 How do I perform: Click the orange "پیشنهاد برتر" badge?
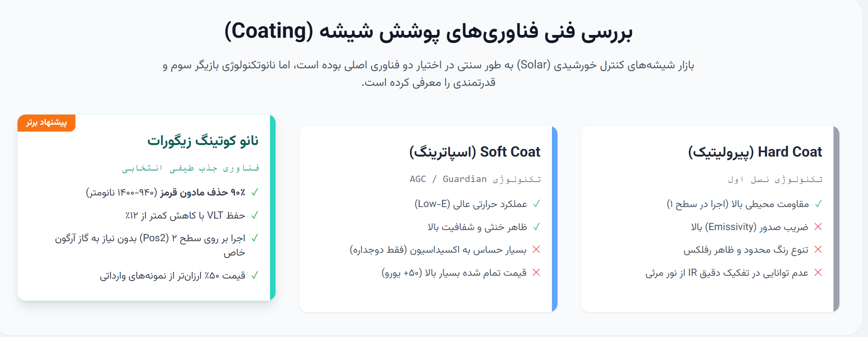46,122
